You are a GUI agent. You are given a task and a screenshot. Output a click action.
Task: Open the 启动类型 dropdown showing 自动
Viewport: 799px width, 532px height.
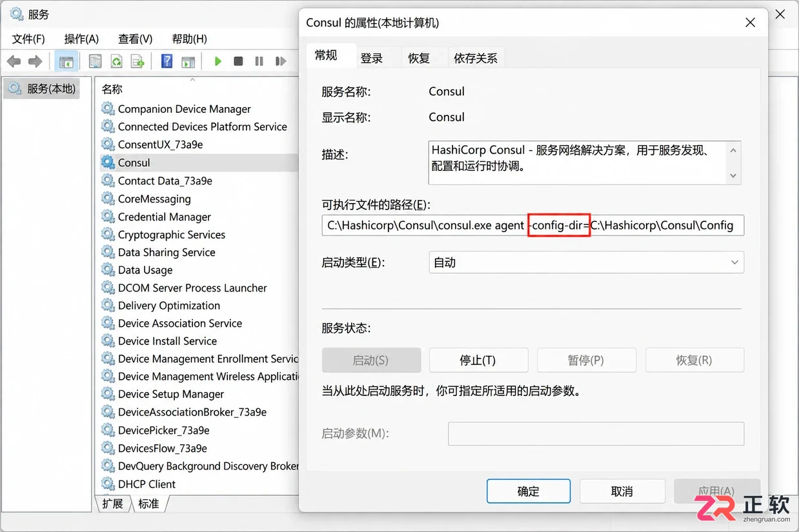click(586, 262)
